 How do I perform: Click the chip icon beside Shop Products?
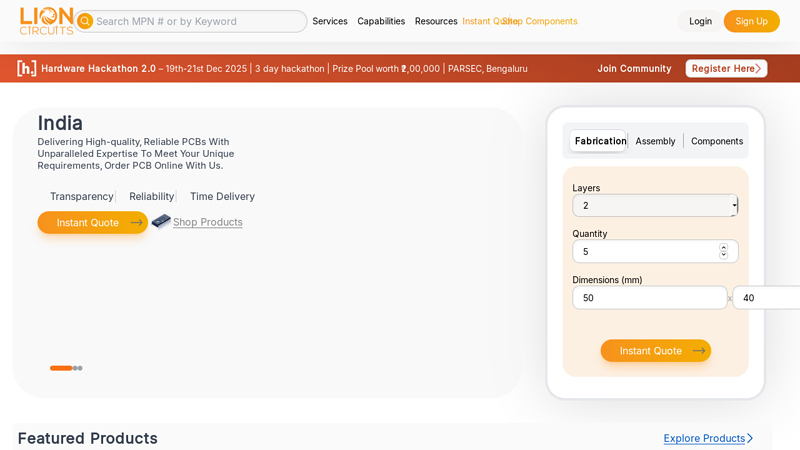(161, 221)
